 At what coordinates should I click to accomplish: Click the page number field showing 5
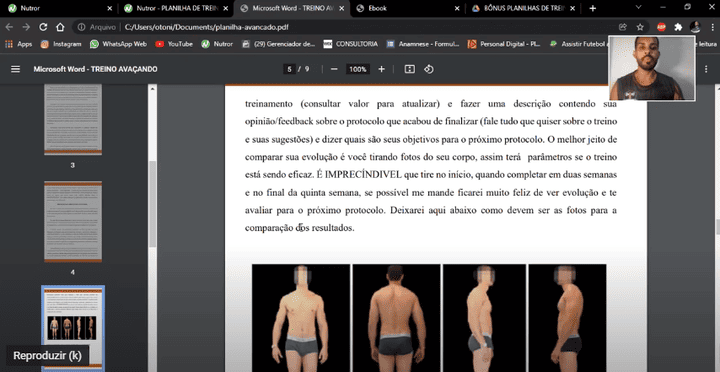click(289, 69)
